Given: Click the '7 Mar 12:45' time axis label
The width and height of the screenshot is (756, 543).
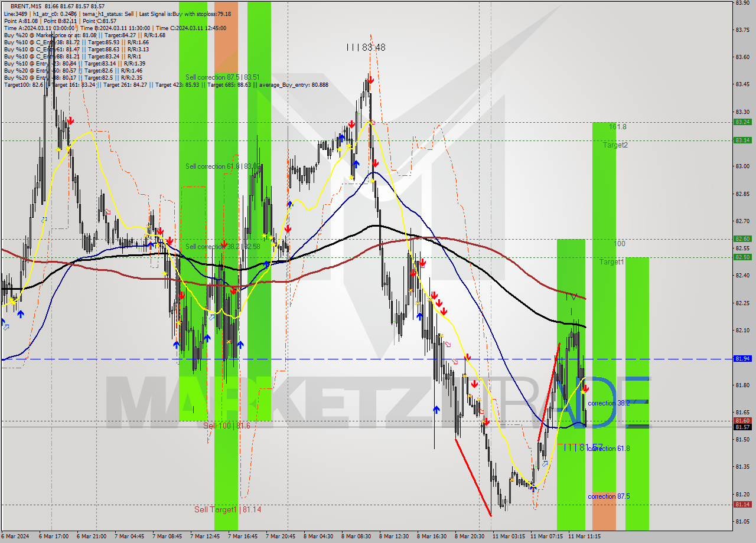Looking at the screenshot, I should tap(205, 537).
